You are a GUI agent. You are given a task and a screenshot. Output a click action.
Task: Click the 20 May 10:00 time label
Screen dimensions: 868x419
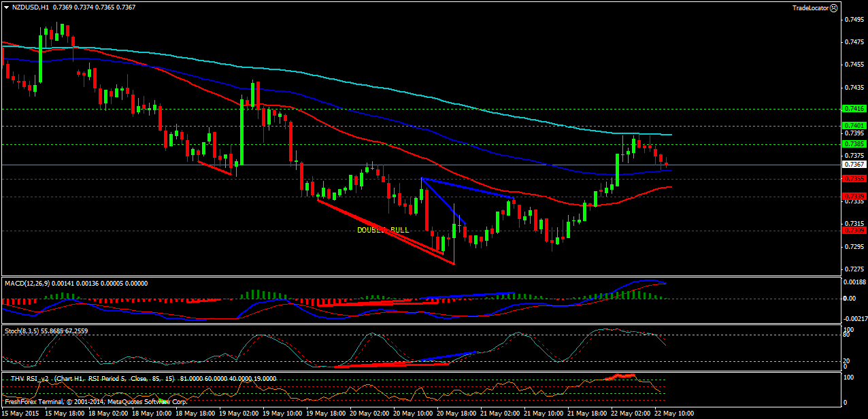tap(412, 414)
